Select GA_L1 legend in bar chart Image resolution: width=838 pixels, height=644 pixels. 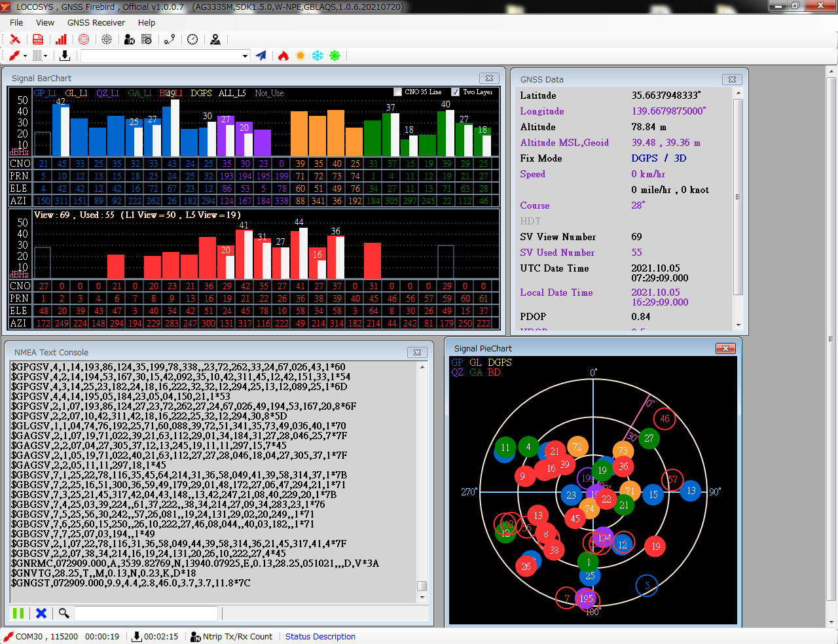pyautogui.click(x=139, y=93)
